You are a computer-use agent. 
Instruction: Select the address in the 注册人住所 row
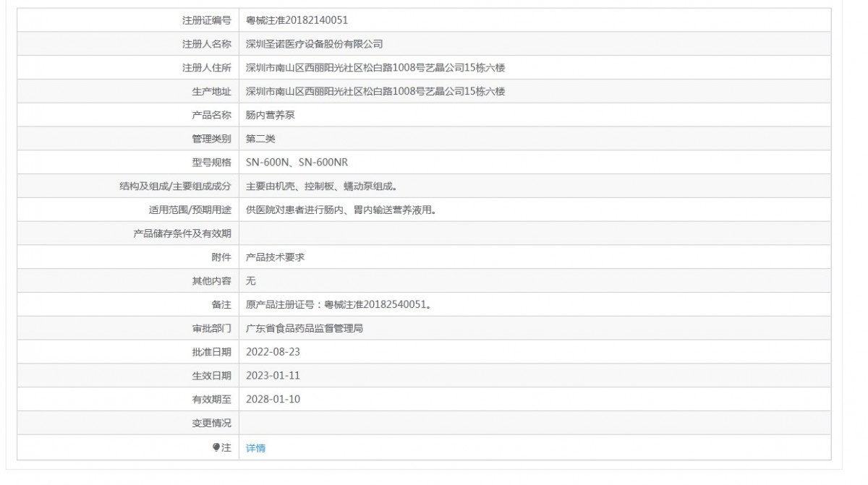tap(375, 68)
